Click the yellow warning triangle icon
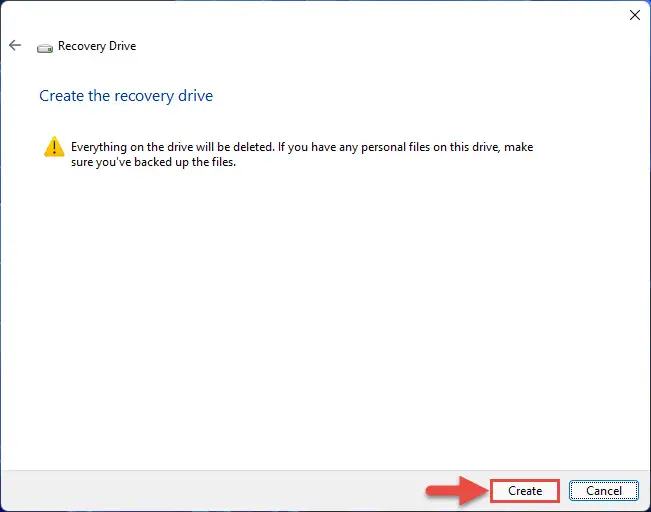The image size is (651, 512). 54,147
